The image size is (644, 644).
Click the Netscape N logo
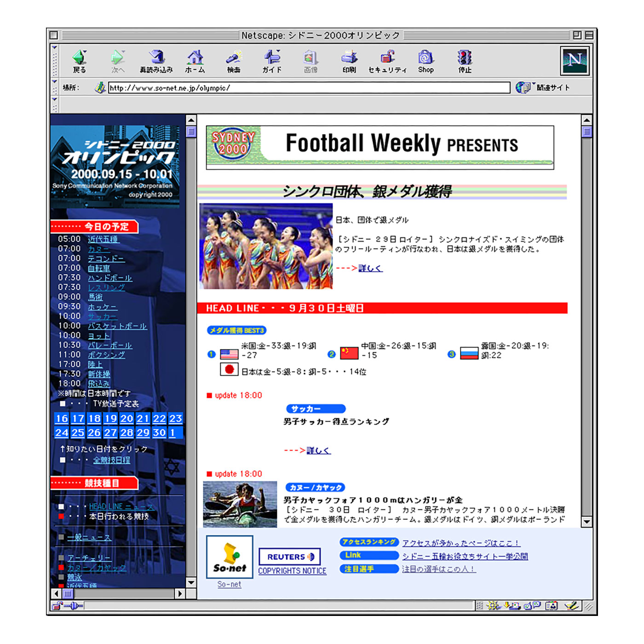(575, 60)
